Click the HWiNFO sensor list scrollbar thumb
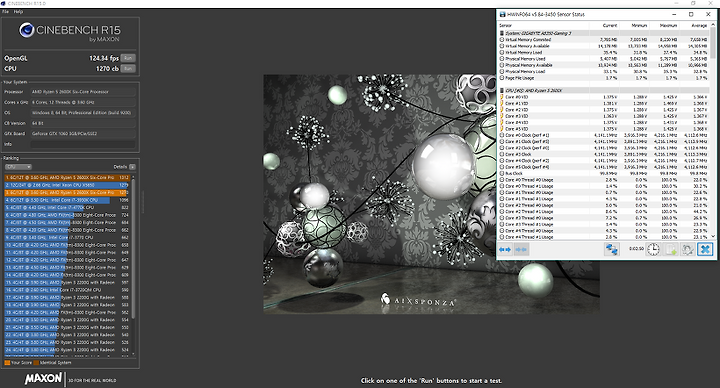720x388 pixels. pos(713,44)
